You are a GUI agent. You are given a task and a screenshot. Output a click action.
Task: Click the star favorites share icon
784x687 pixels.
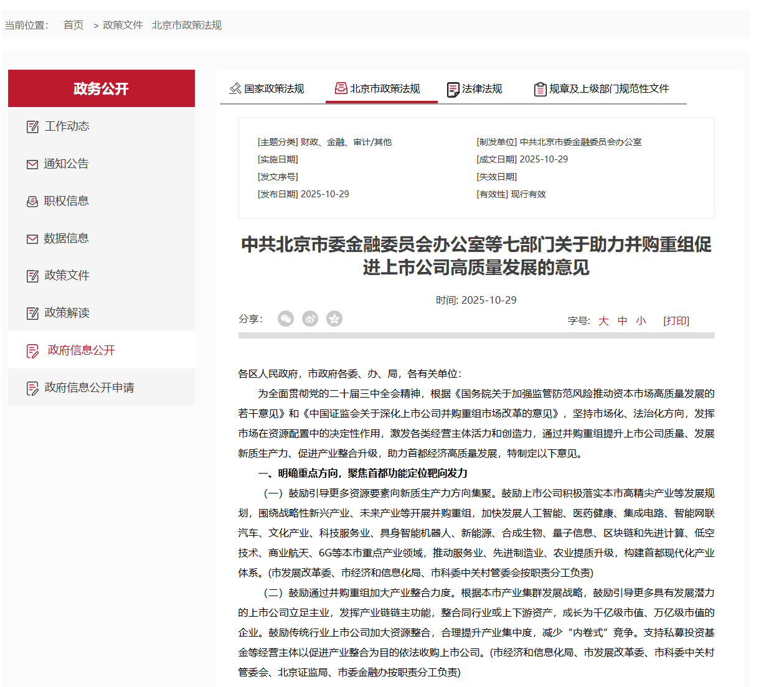click(334, 319)
